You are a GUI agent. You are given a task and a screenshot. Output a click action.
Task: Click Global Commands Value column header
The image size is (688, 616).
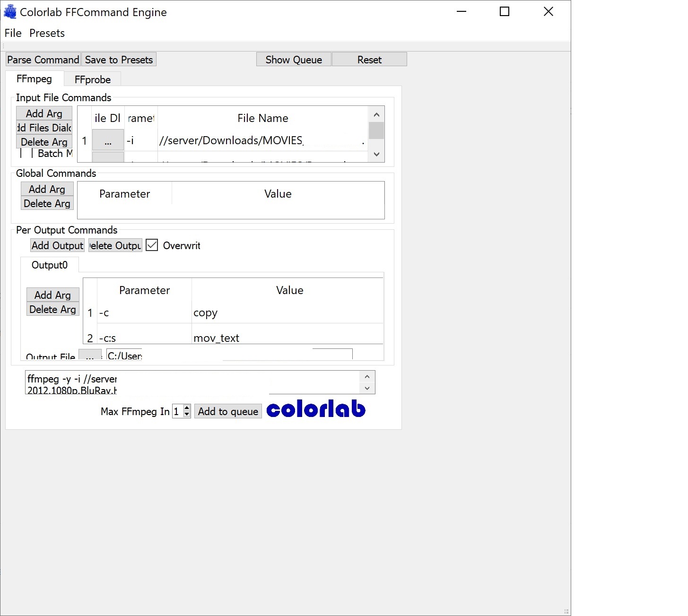coord(278,194)
